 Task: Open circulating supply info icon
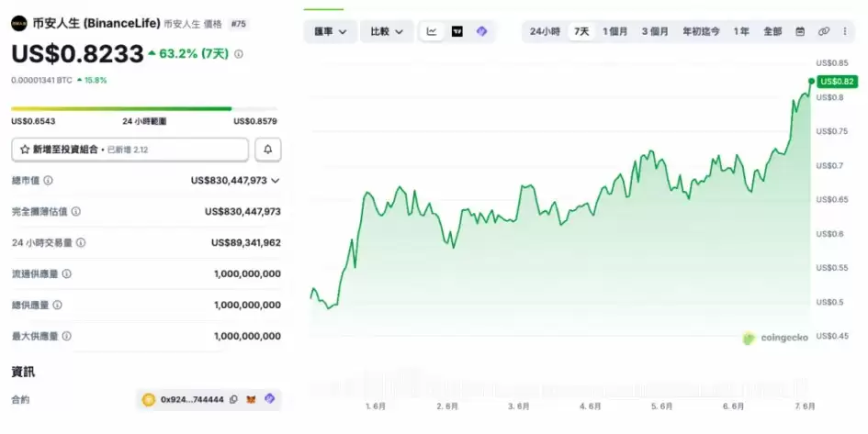(x=67, y=273)
